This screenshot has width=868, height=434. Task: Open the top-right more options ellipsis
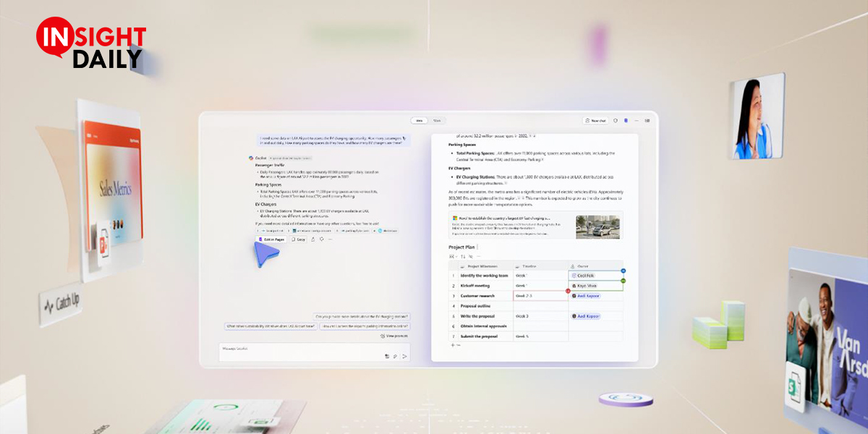point(637,121)
